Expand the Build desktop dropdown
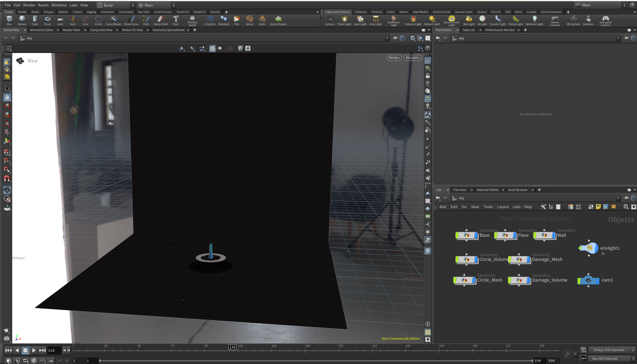The width and height of the screenshot is (637, 364). point(116,5)
